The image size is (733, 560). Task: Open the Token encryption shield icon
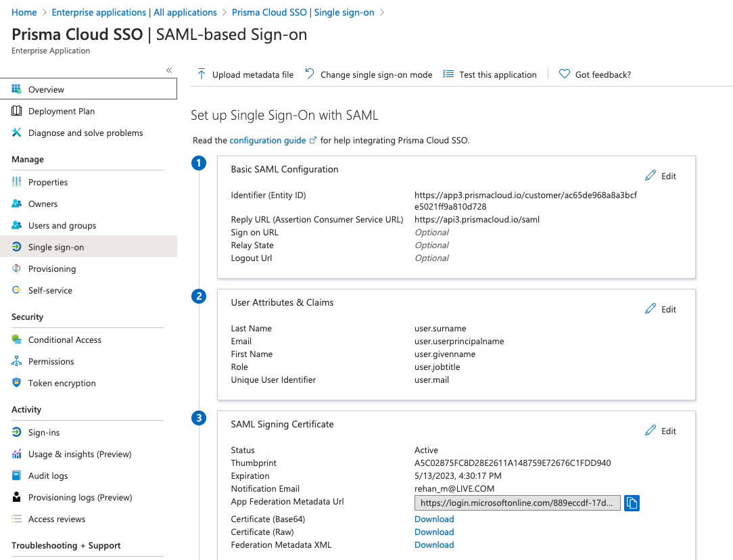(17, 383)
